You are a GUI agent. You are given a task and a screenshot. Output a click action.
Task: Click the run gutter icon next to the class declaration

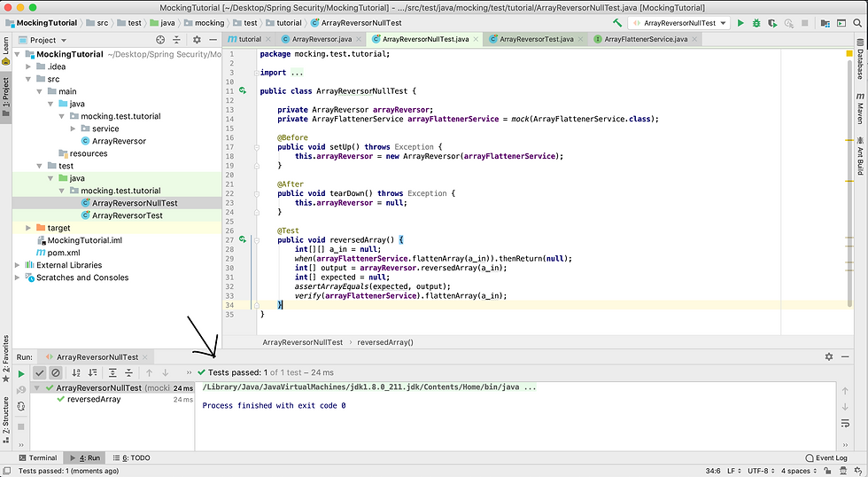[x=243, y=90]
